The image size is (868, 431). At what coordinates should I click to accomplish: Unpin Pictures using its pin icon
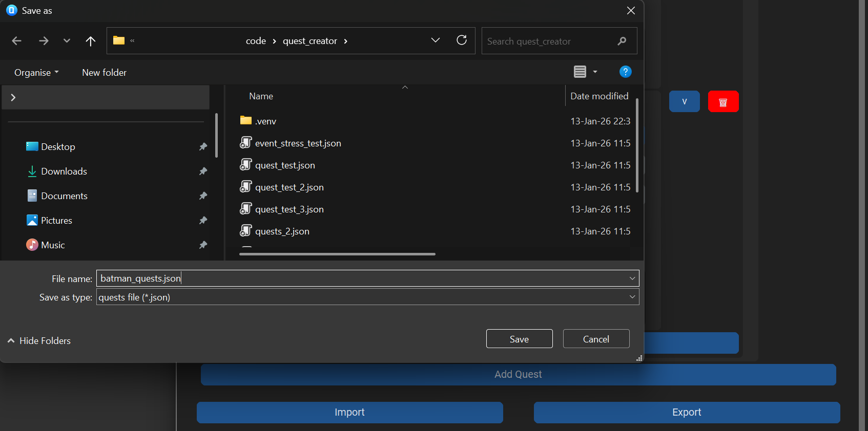pos(203,221)
